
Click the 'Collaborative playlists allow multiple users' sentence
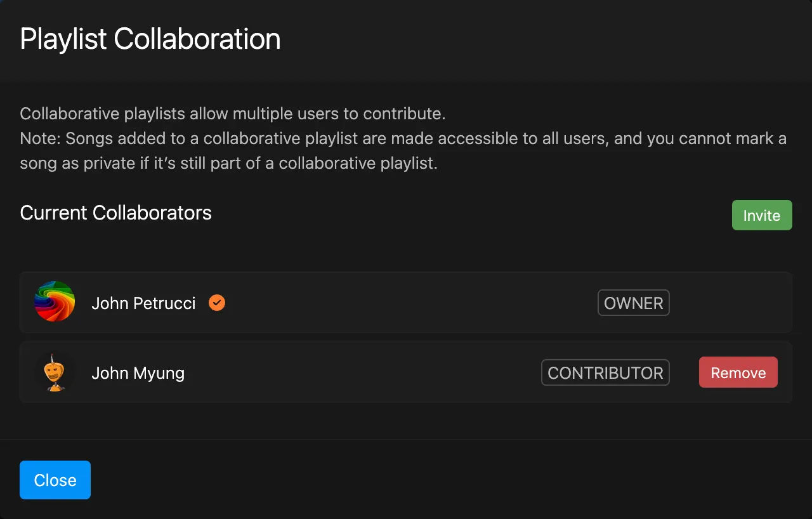click(233, 114)
